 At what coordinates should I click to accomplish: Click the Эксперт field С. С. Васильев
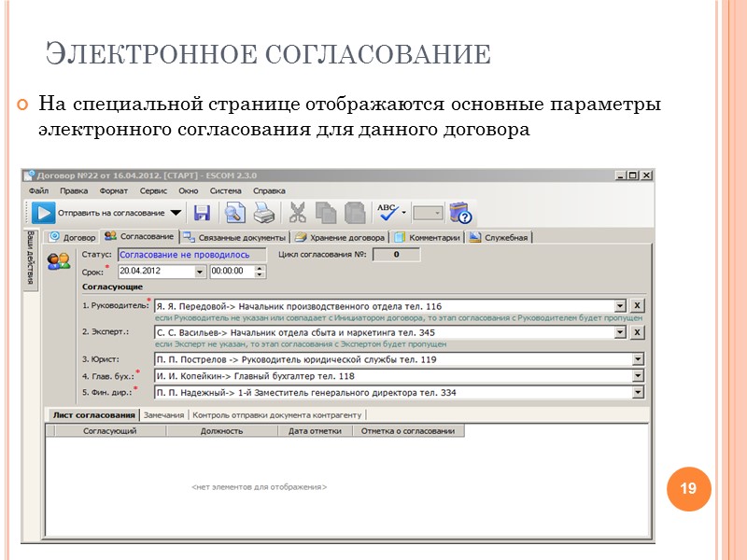click(385, 332)
